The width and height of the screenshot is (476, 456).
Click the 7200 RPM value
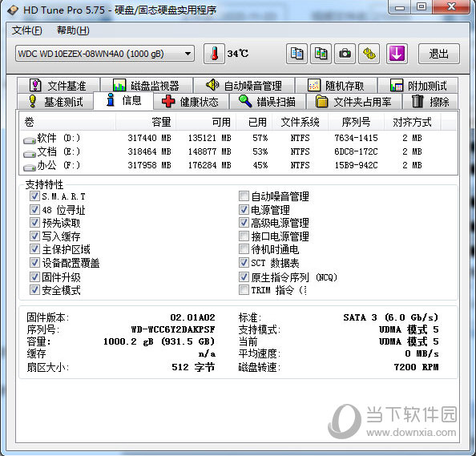pos(416,367)
